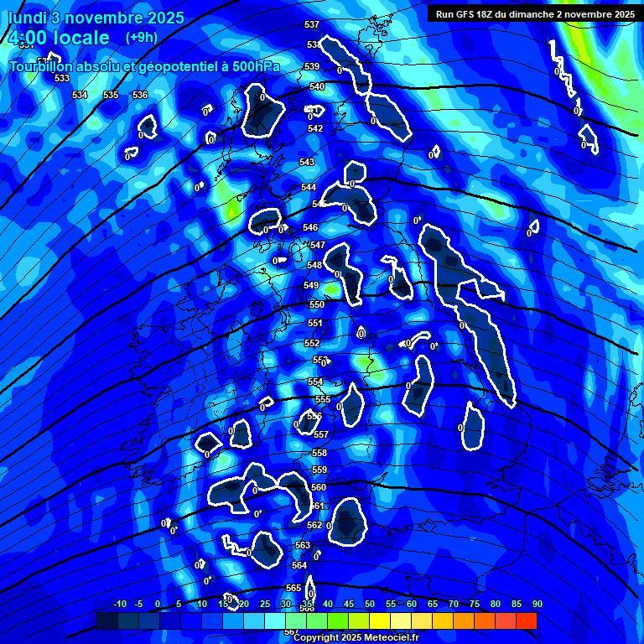Select the darkest navy swatch at legend's left end
The image size is (644, 644).
click(106, 621)
